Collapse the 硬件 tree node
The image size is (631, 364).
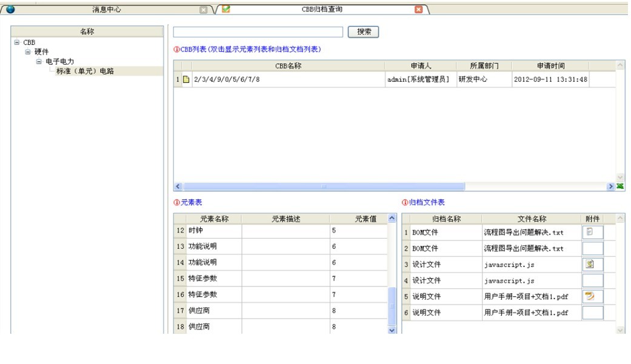(28, 52)
